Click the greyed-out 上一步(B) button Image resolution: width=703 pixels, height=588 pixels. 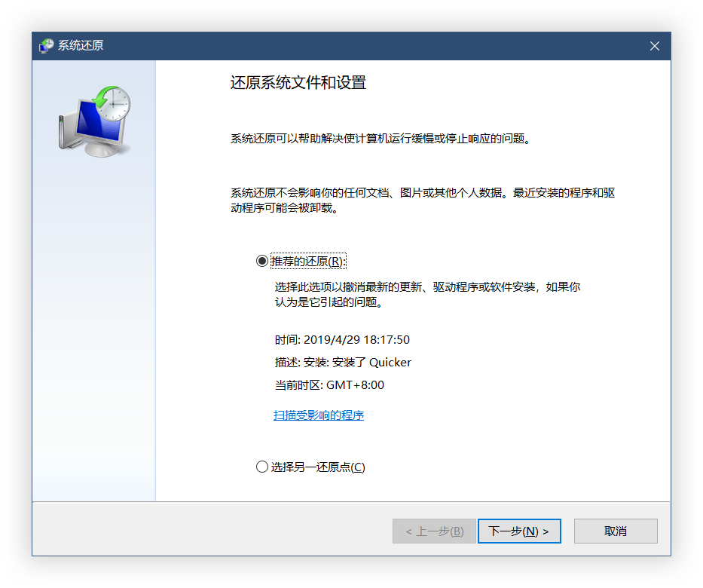point(434,531)
